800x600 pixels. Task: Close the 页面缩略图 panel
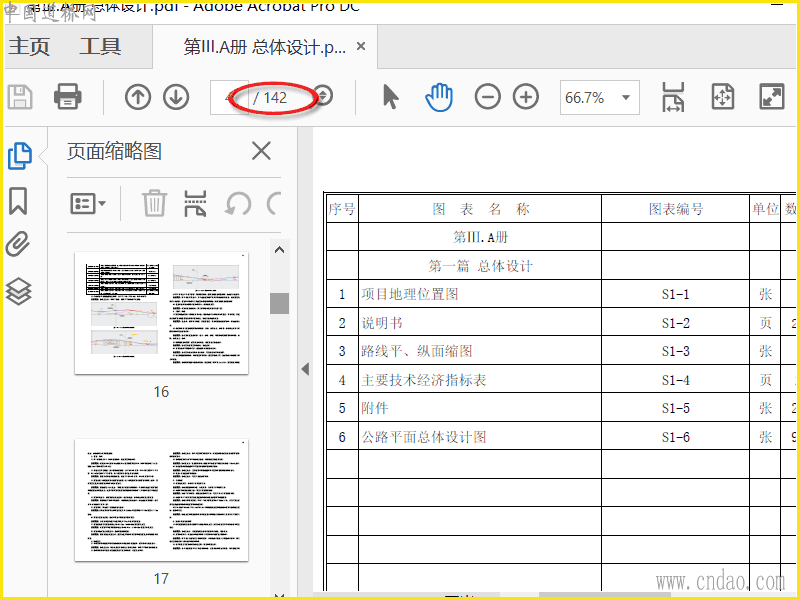click(261, 151)
